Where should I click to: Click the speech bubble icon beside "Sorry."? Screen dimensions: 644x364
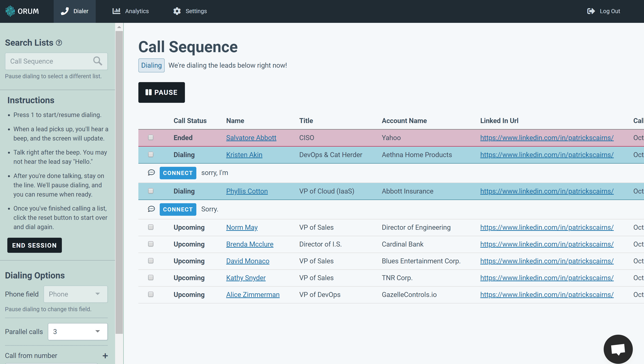pos(151,209)
